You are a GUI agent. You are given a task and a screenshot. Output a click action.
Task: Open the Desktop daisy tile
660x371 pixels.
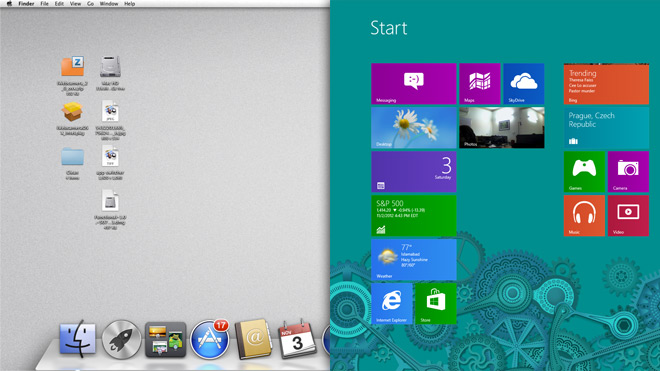(413, 128)
